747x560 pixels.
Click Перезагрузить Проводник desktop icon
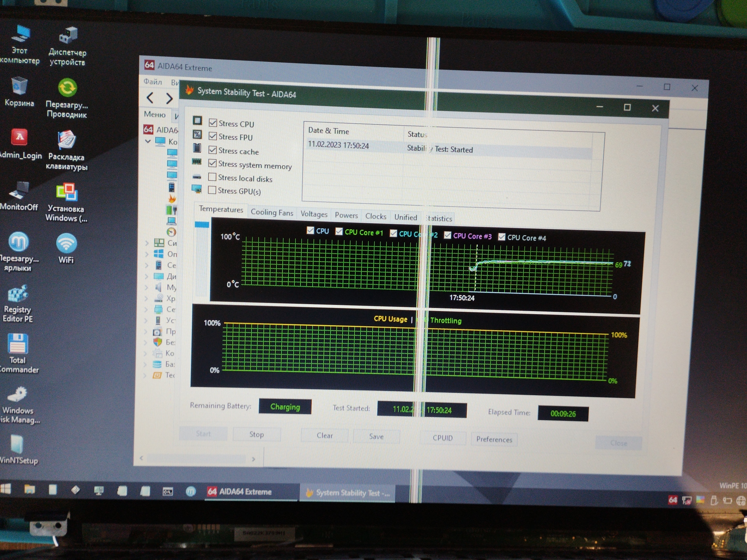[67, 97]
